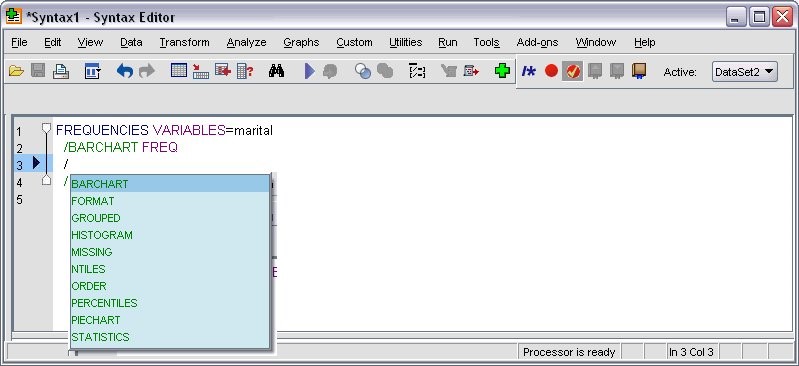Open the Run menu
799x366 pixels.
tap(447, 43)
